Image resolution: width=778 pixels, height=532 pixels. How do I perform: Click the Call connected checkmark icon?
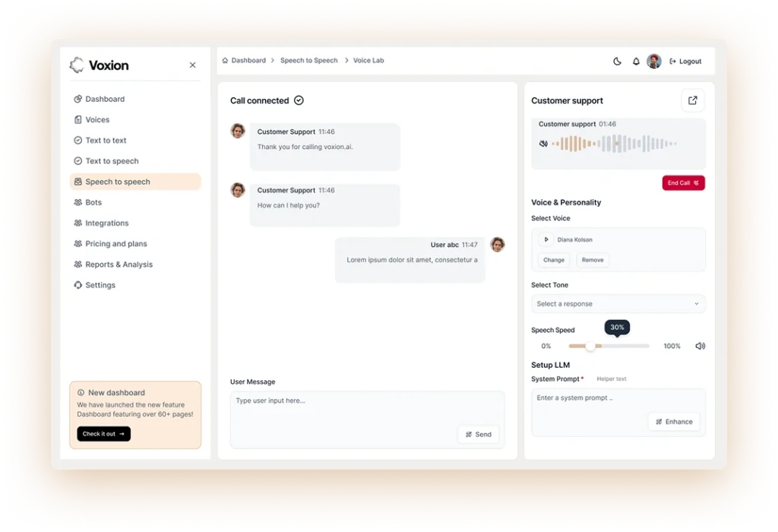pos(299,100)
